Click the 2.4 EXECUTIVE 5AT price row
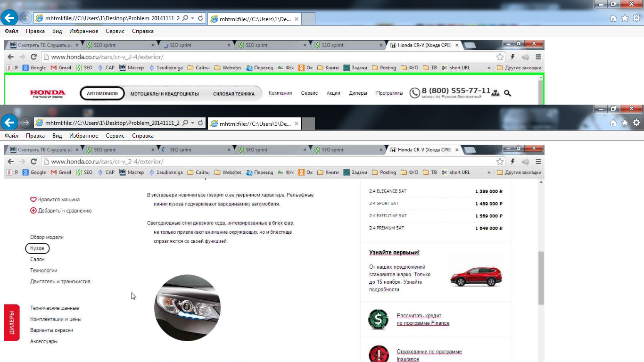The height and width of the screenshot is (362, 644). 436,216
